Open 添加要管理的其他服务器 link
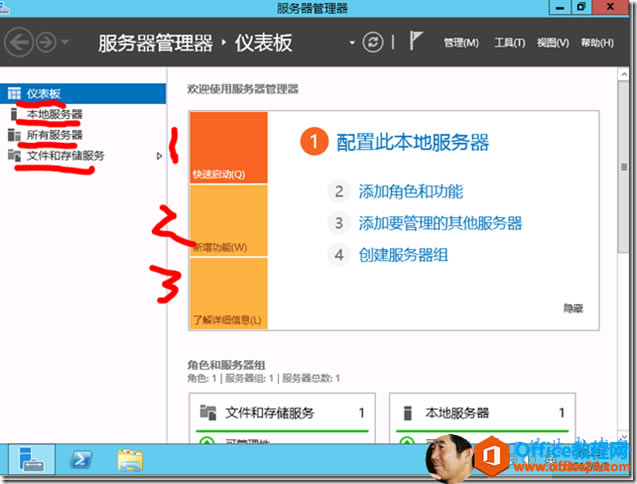The image size is (637, 484). (440, 223)
